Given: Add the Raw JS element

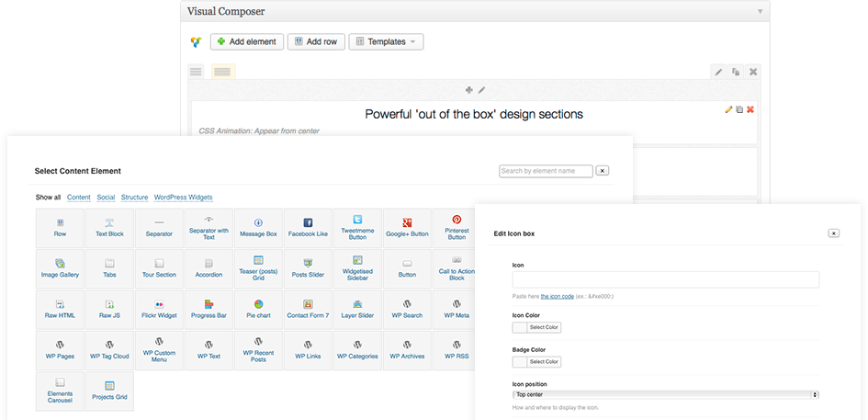Looking at the screenshot, I should [x=109, y=310].
